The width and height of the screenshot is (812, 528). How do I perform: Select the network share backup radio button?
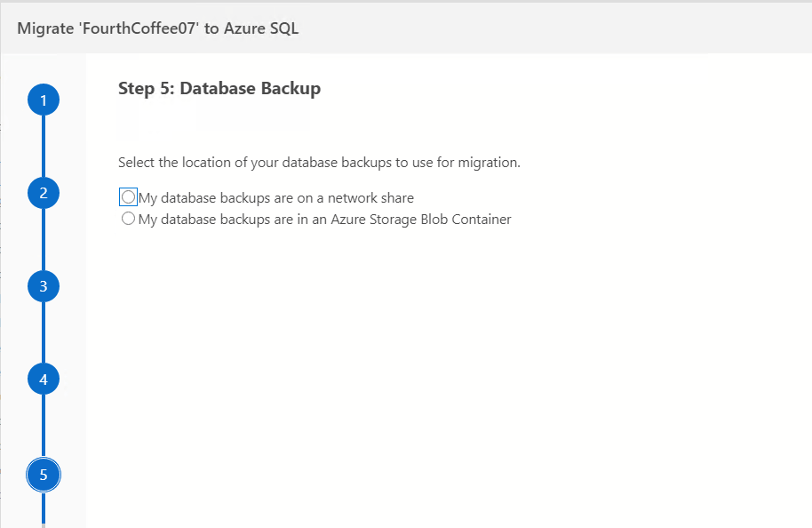click(x=129, y=197)
